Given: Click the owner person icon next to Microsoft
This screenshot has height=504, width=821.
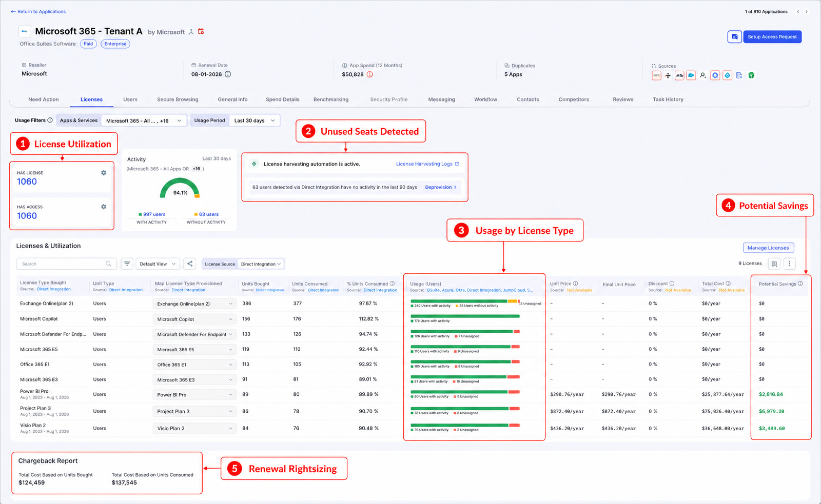Looking at the screenshot, I should click(191, 32).
